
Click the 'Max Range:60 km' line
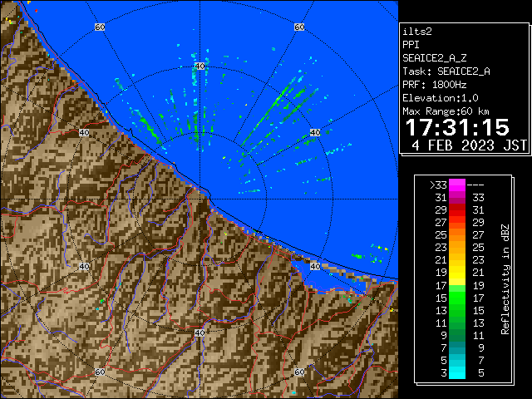coord(446,111)
